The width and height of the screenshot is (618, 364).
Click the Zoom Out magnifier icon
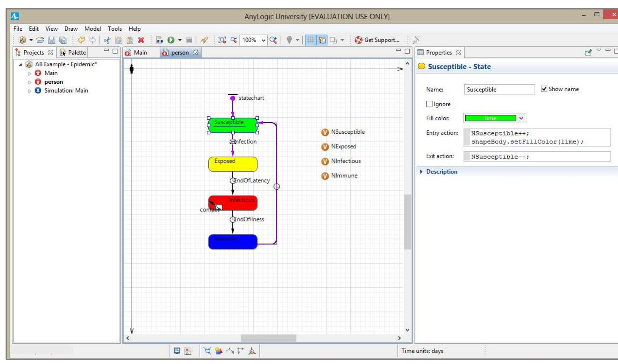(234, 40)
